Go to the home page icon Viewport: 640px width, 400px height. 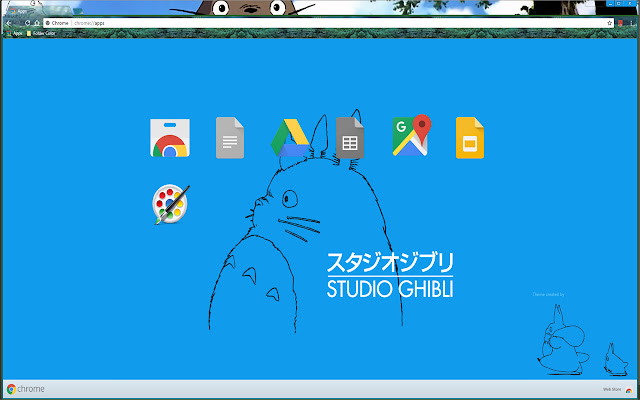click(37, 23)
